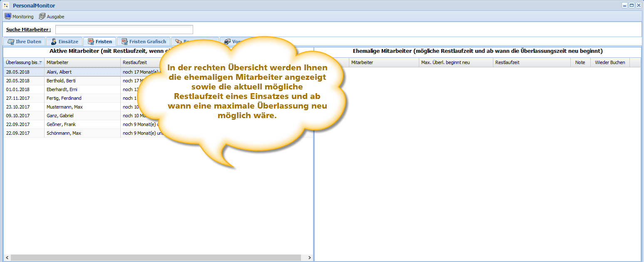
Task: Click the Note column header
Action: coord(580,62)
